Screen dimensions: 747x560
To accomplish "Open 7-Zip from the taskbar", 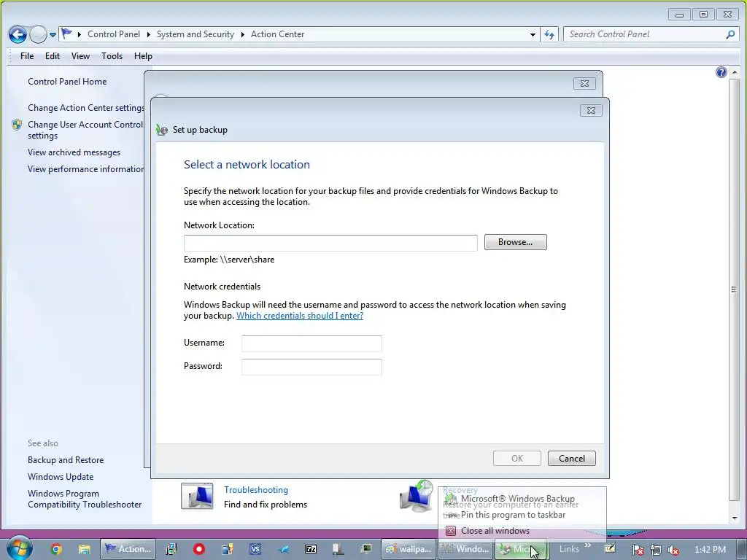I will click(311, 550).
